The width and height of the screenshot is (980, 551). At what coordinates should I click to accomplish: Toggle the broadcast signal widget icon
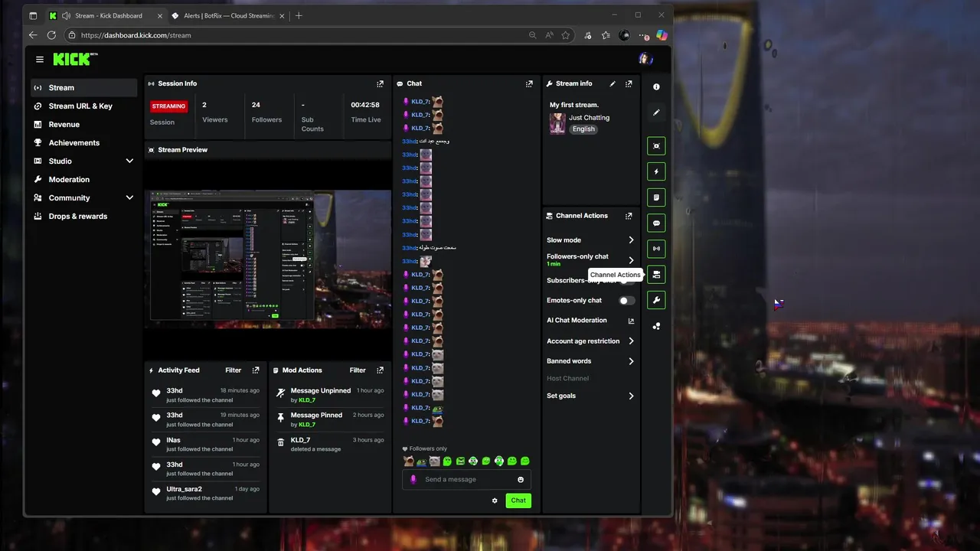(656, 249)
